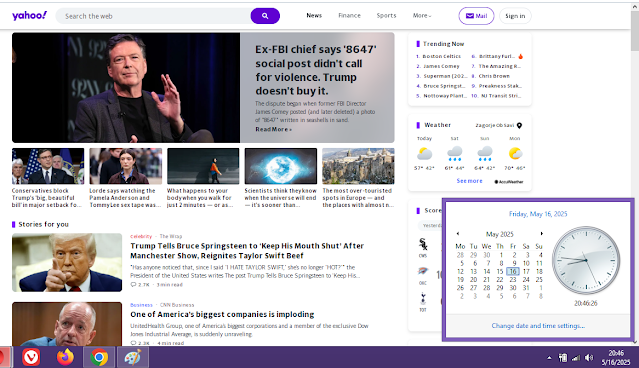Image resolution: width=639 pixels, height=368 pixels.
Task: Click the weather location pin icon
Action: (519, 126)
